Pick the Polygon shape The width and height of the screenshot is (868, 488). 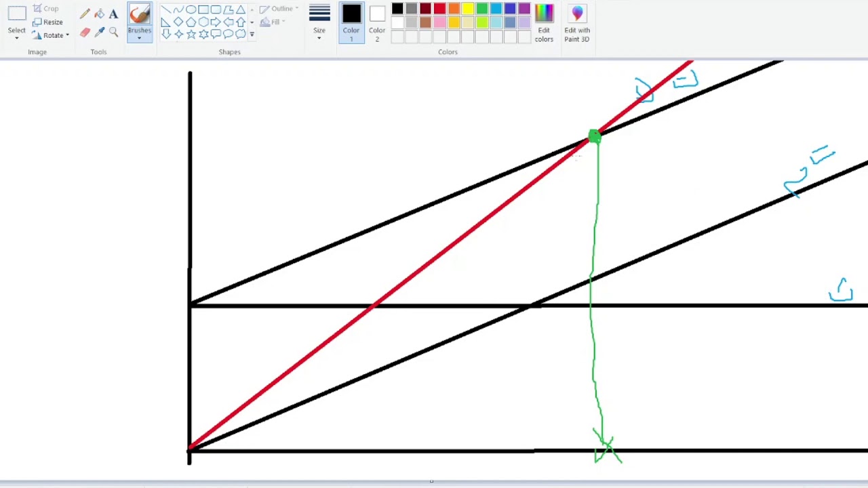229,9
